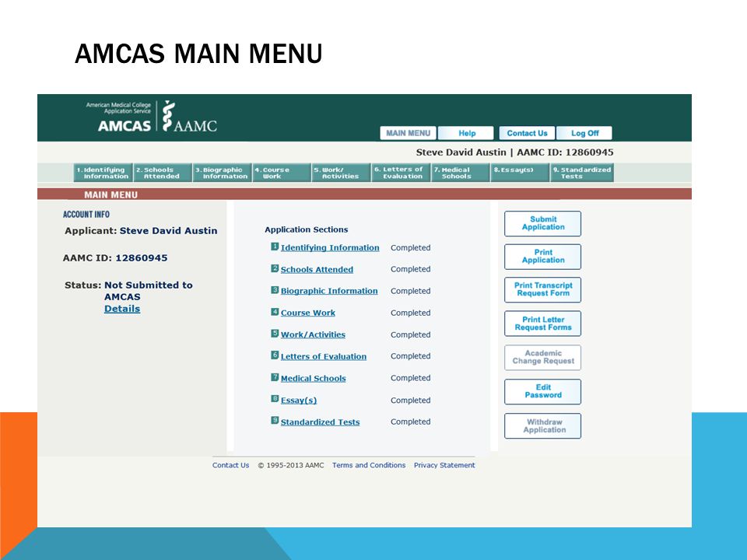This screenshot has height=560, width=747.
Task: Click the number 8 icon beside Essay(s)
Action: (275, 398)
